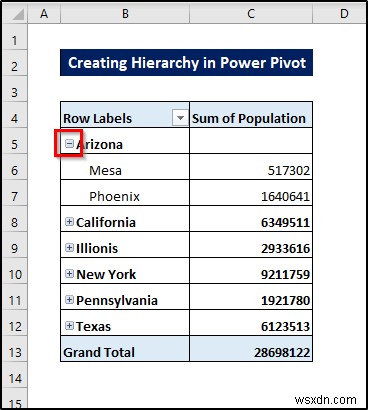
Task: Select the 'California' row label
Action: tap(106, 222)
